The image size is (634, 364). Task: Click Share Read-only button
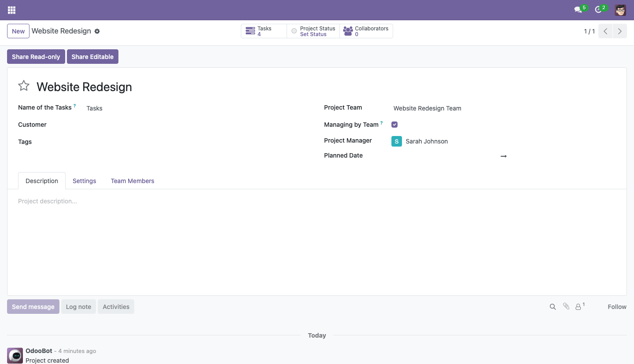click(36, 57)
